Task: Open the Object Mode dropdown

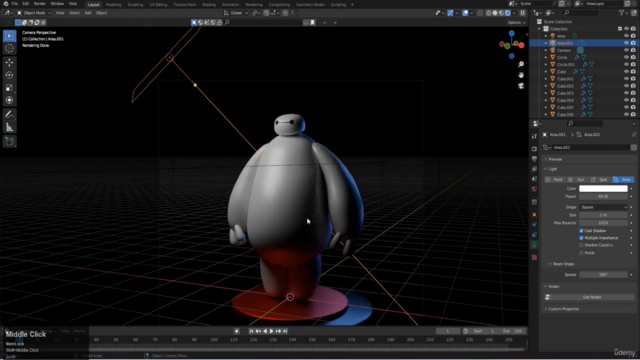Action: click(x=34, y=13)
